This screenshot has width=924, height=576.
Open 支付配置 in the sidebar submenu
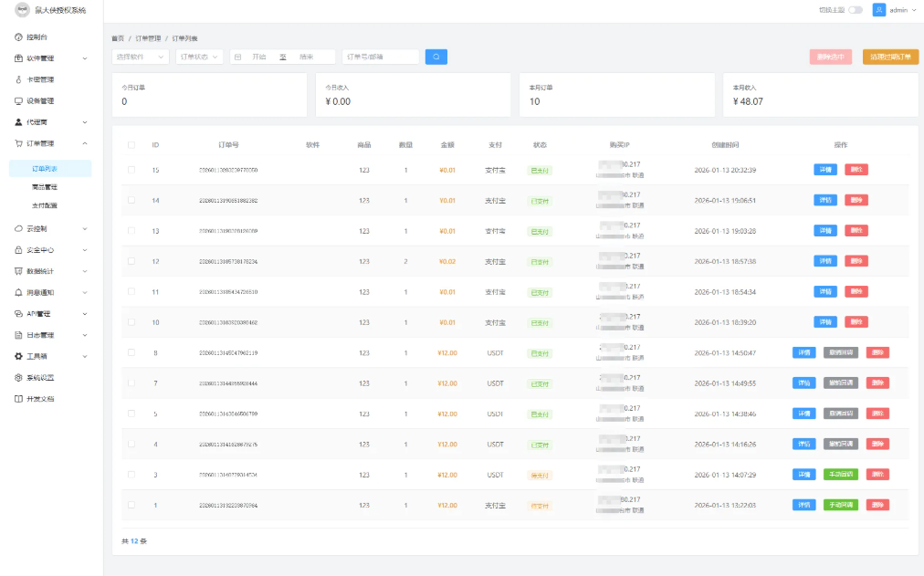(45, 205)
